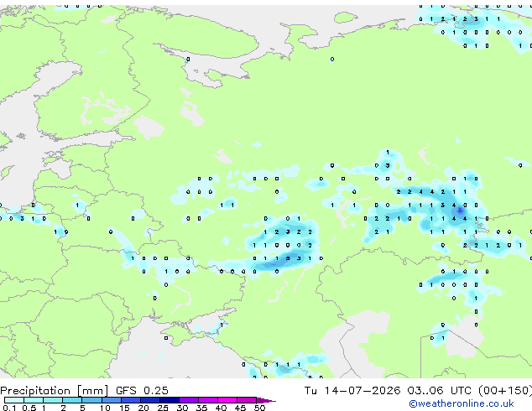Select the GFS 0.25 model label
This screenshot has width=532, height=411.
tap(142, 390)
